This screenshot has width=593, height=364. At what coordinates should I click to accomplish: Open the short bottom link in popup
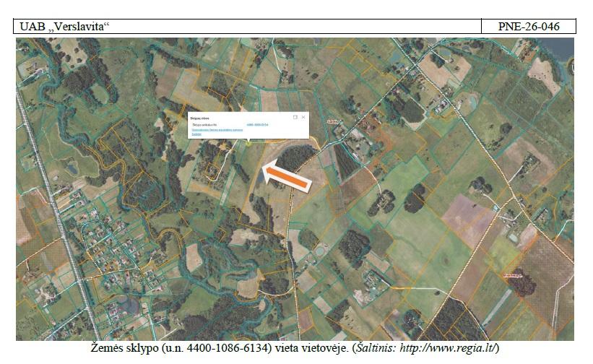pos(196,134)
